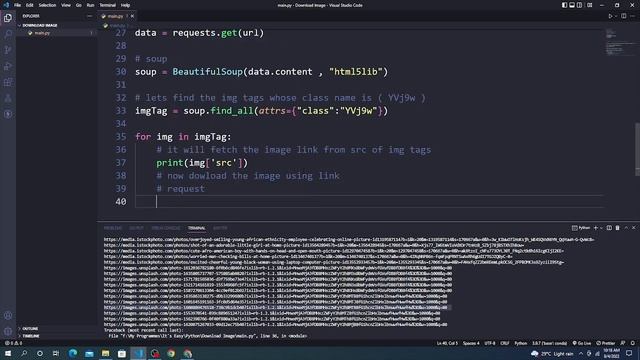Switch to the Debug Console tab
The height and width of the screenshot is (360, 640).
[166, 228]
